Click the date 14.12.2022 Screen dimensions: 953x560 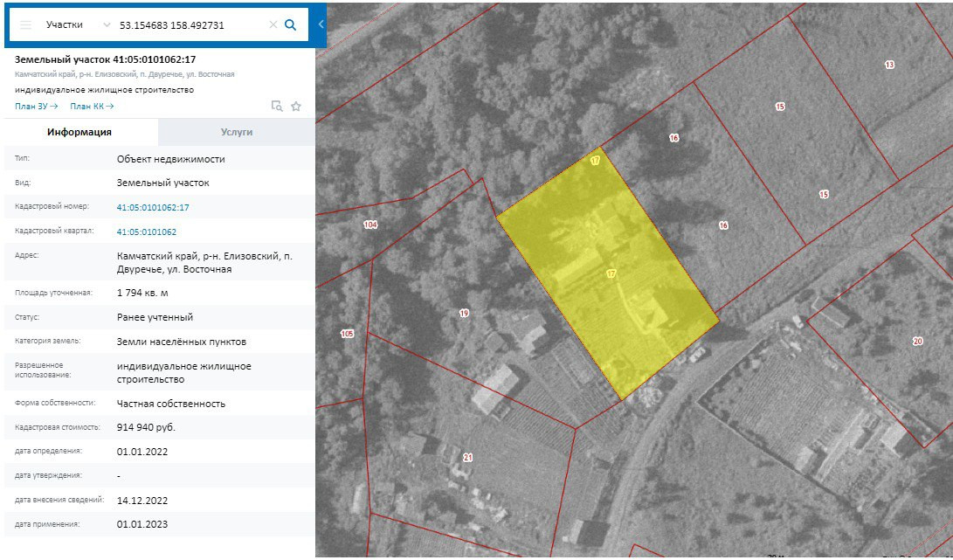[142, 501]
